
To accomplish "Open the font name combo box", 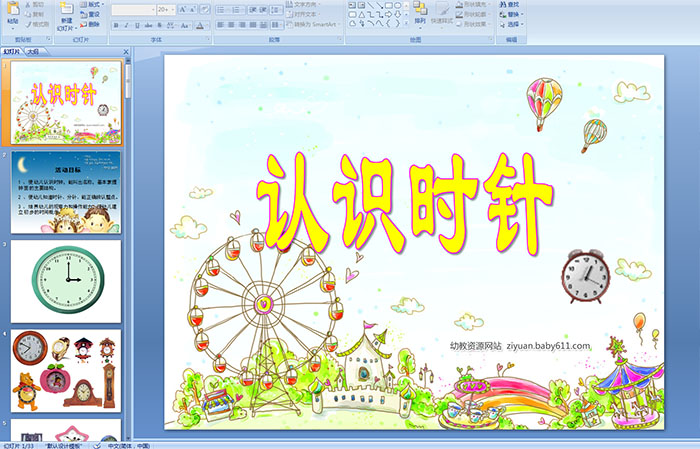I will [133, 9].
